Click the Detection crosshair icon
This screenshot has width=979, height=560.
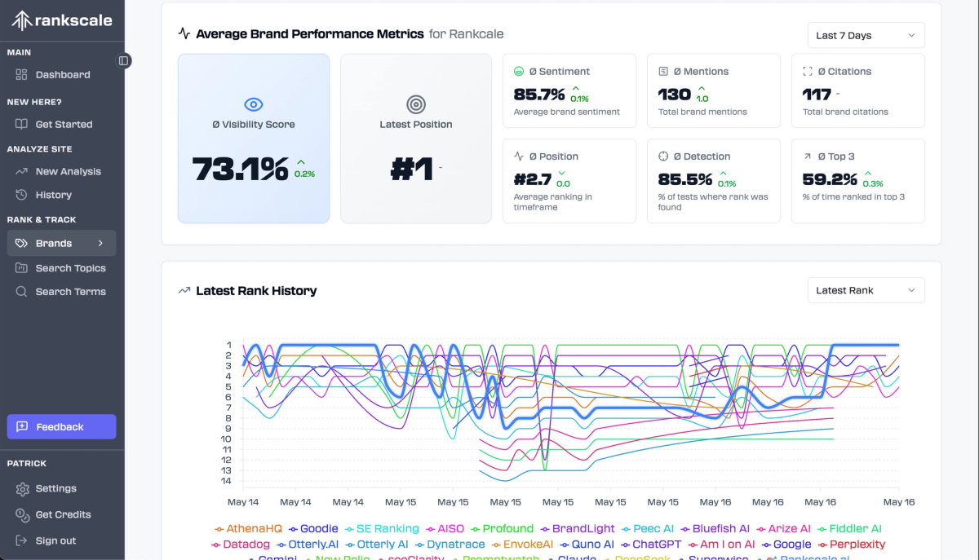(x=663, y=157)
